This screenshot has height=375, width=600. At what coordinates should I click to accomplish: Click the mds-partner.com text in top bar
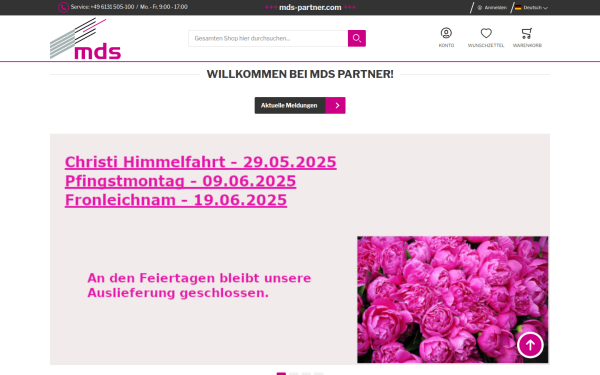[310, 7]
